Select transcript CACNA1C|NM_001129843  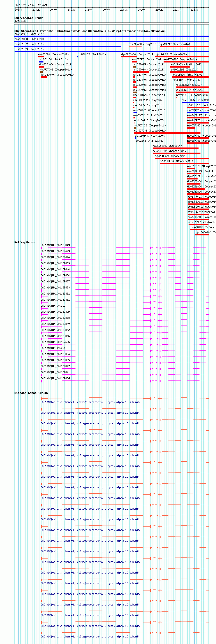pos(55,245)
